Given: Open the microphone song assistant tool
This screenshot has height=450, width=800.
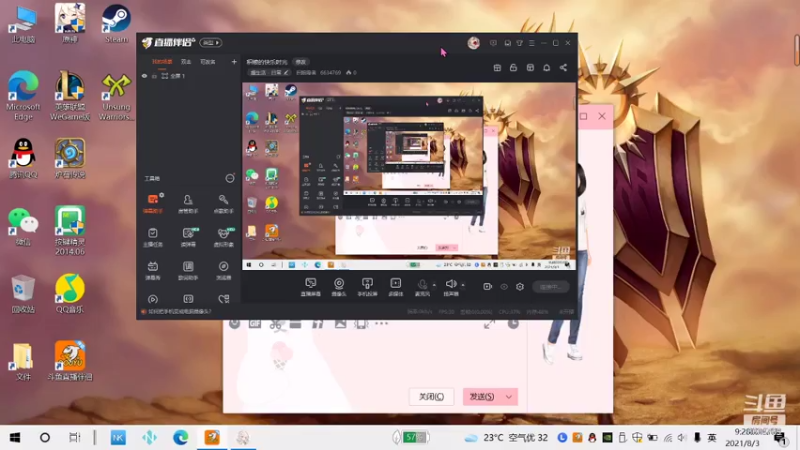Looking at the screenshot, I should [x=223, y=204].
